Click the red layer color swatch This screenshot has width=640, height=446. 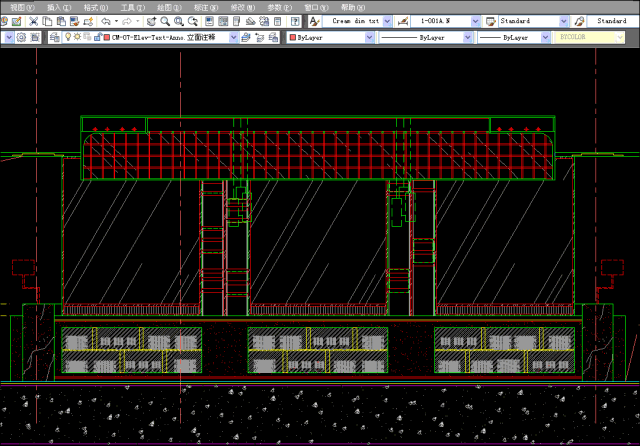point(107,38)
